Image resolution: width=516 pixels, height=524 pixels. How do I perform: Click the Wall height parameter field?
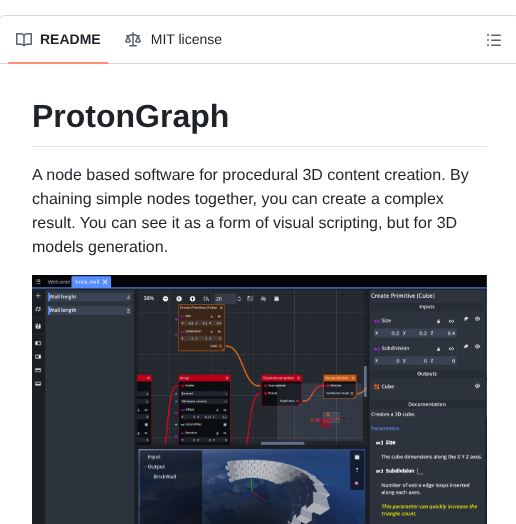89,297
